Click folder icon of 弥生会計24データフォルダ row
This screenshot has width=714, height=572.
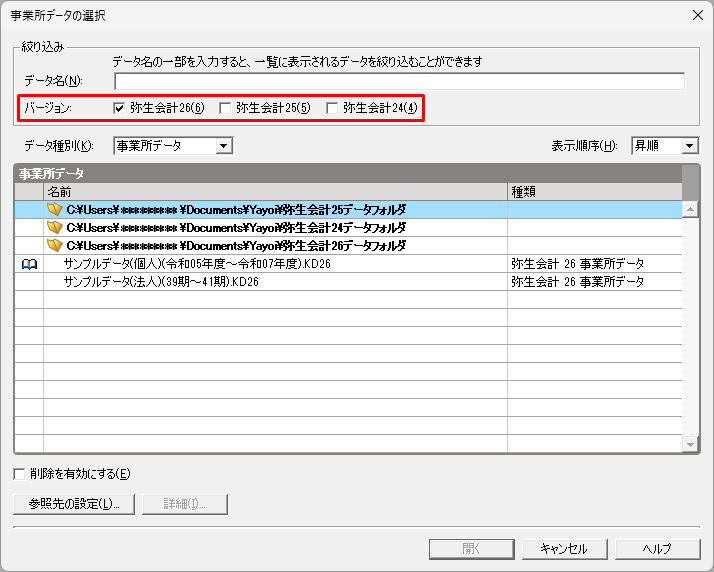55,228
